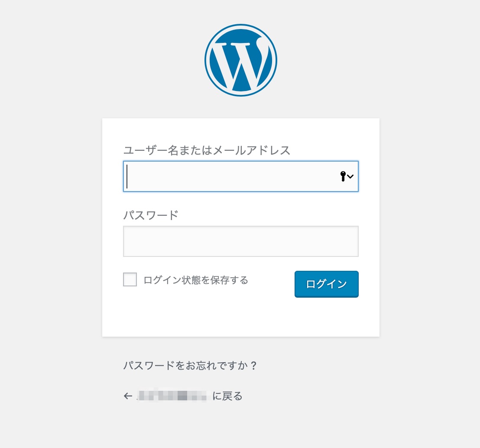Screen dimensions: 480x448
Task: Expand the autofill chevron beside the key
Action: [x=350, y=176]
